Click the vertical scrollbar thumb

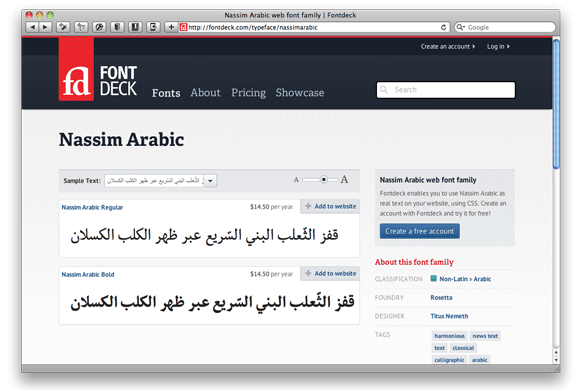click(556, 104)
